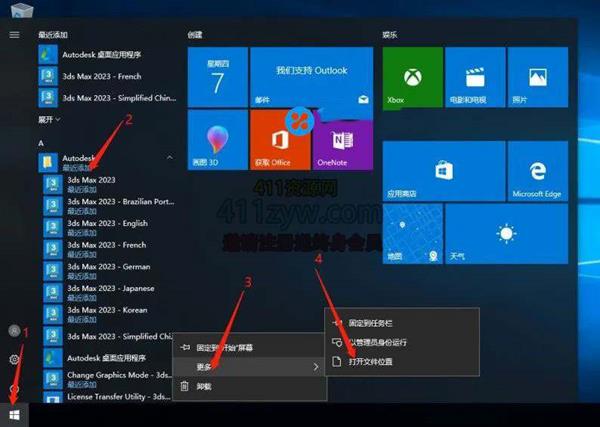Choose 以管理员身份运行 in the submenu

(x=385, y=342)
